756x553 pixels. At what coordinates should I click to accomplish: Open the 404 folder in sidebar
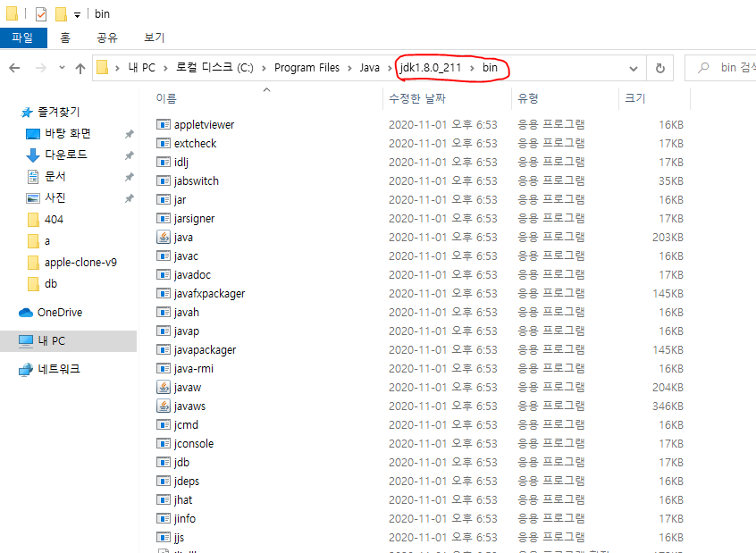(54, 220)
